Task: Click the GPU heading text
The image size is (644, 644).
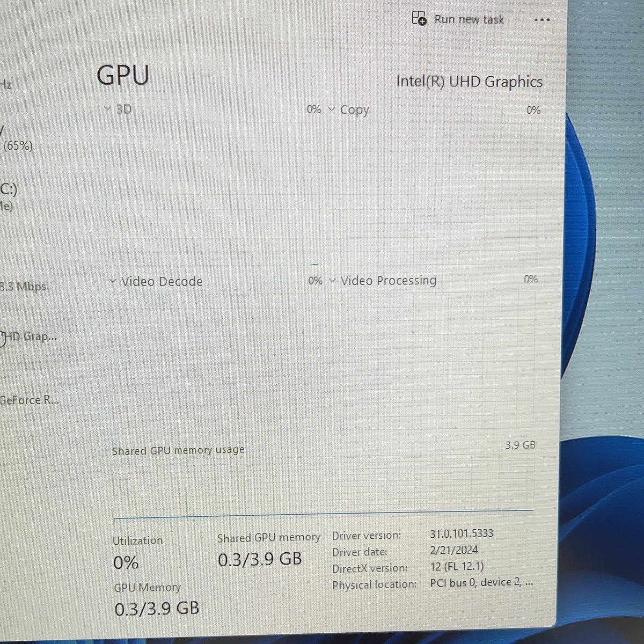Action: [123, 75]
